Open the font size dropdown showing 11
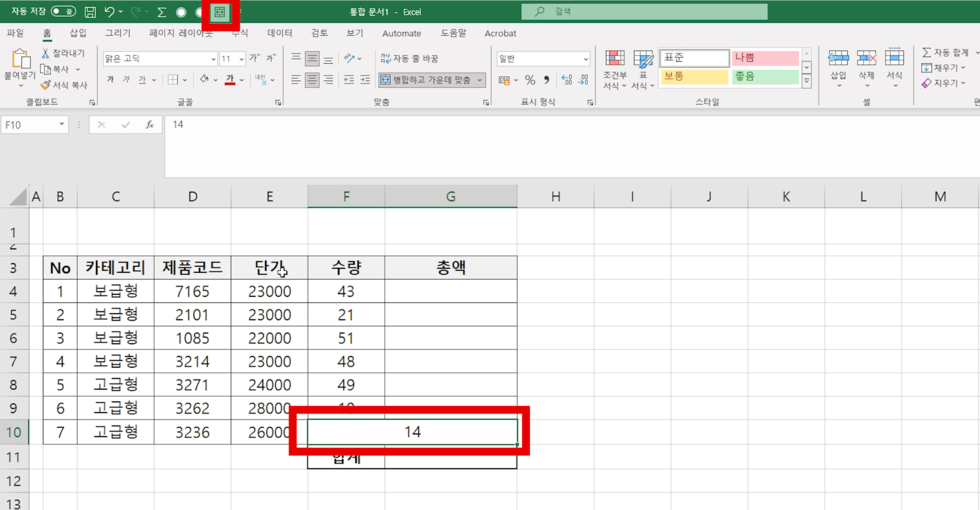 [241, 59]
